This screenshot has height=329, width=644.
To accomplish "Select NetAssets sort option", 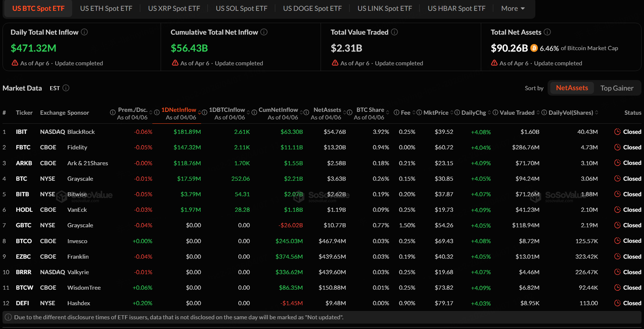I will click(571, 88).
